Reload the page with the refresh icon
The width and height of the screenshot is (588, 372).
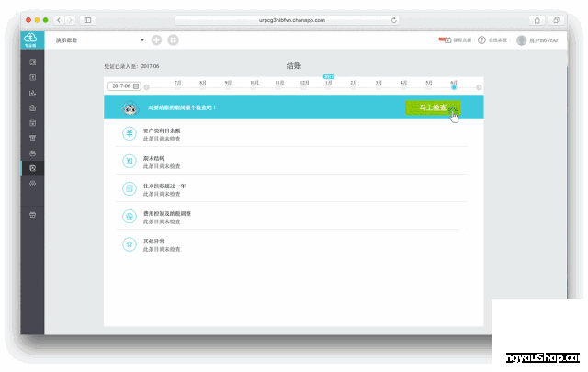coord(394,20)
